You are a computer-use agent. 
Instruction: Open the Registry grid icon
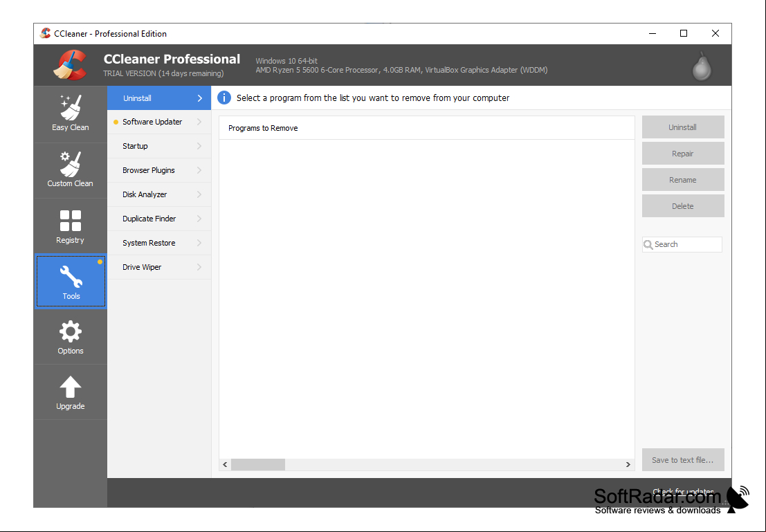click(x=71, y=220)
